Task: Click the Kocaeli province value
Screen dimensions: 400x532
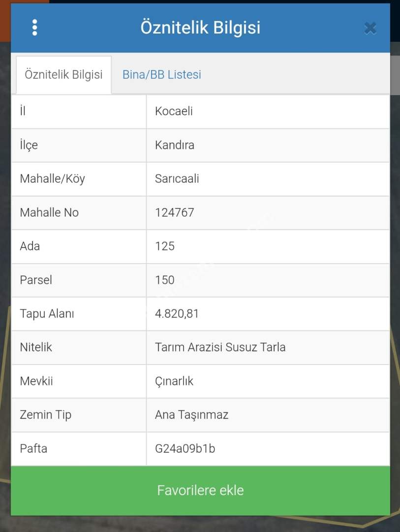Action: pyautogui.click(x=174, y=111)
